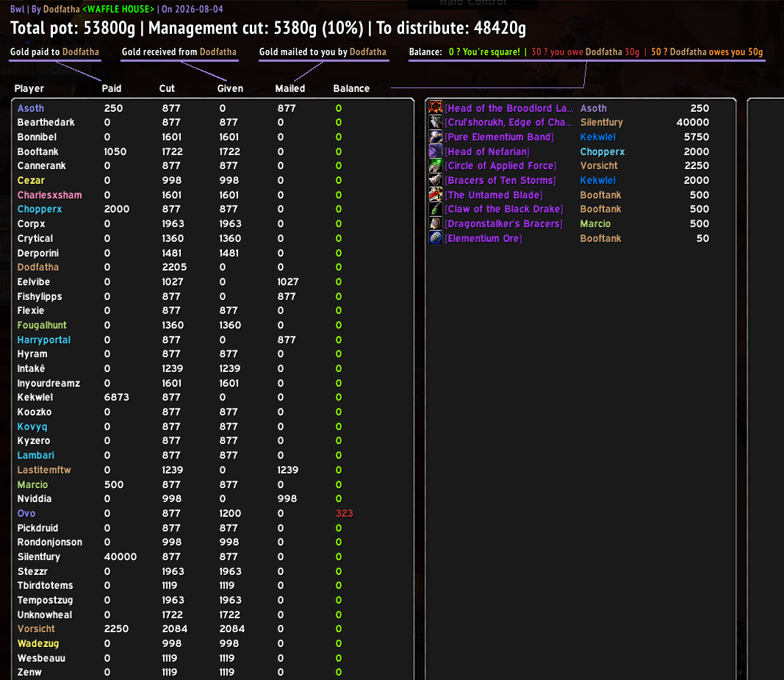Viewport: 784px width, 680px height.
Task: Select player Lastitemftw in the list
Action: coord(44,470)
